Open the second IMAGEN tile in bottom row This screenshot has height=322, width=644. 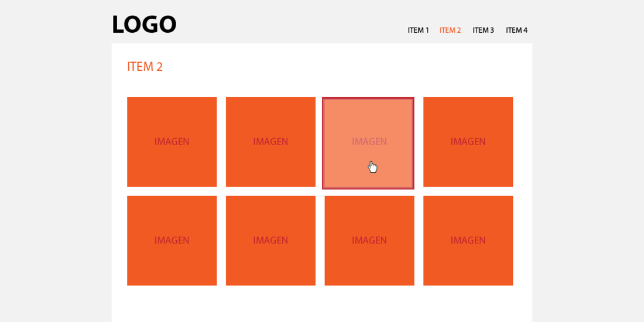[x=270, y=241]
